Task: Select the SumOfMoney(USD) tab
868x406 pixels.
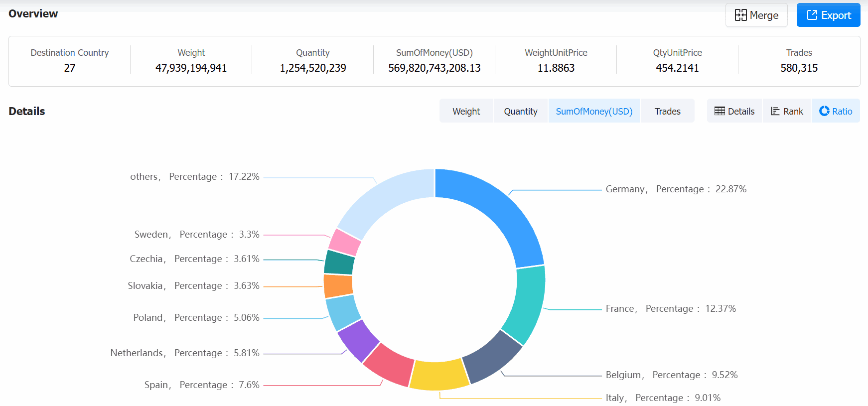Action: (594, 111)
